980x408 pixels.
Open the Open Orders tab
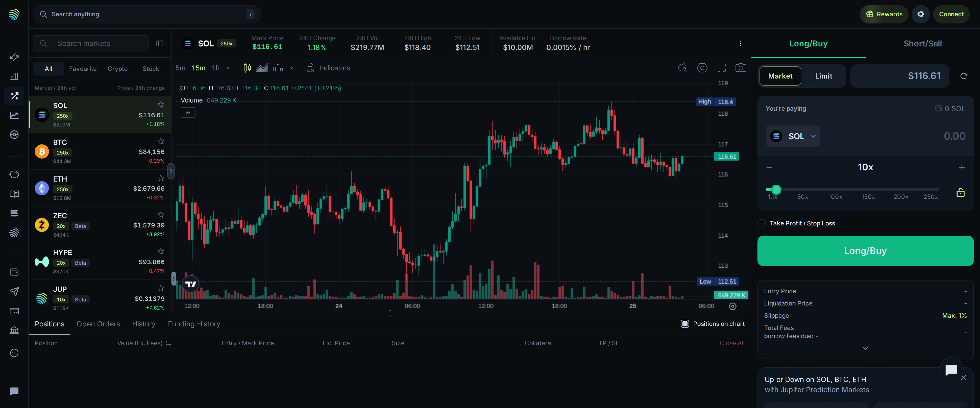98,324
